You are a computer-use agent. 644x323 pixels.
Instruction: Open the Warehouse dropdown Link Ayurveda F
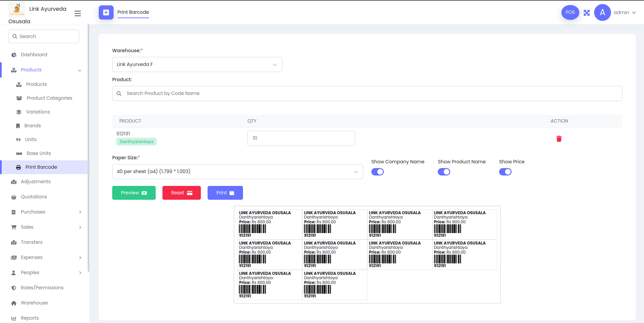tap(197, 64)
